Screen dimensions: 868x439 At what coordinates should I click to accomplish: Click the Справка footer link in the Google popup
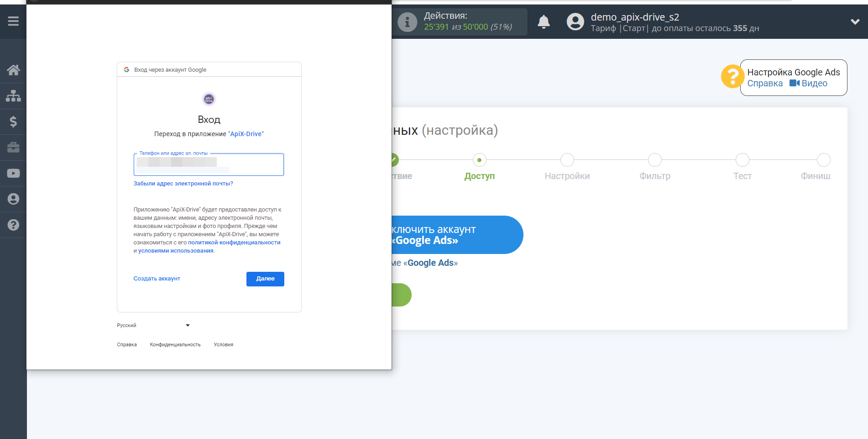pyautogui.click(x=127, y=345)
